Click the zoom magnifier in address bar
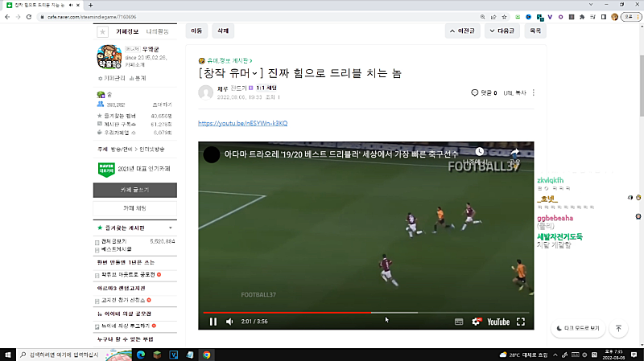Screen dimensions: 644x361 point(482,17)
